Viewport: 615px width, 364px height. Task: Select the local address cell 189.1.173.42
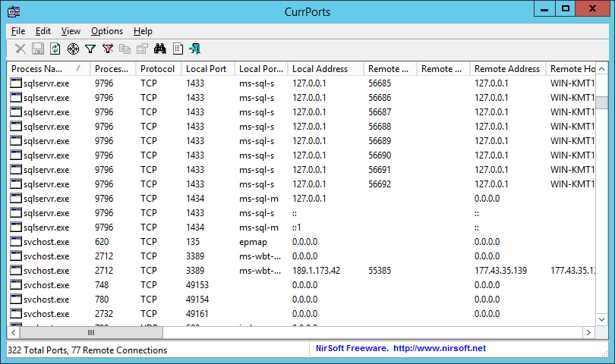tap(316, 271)
